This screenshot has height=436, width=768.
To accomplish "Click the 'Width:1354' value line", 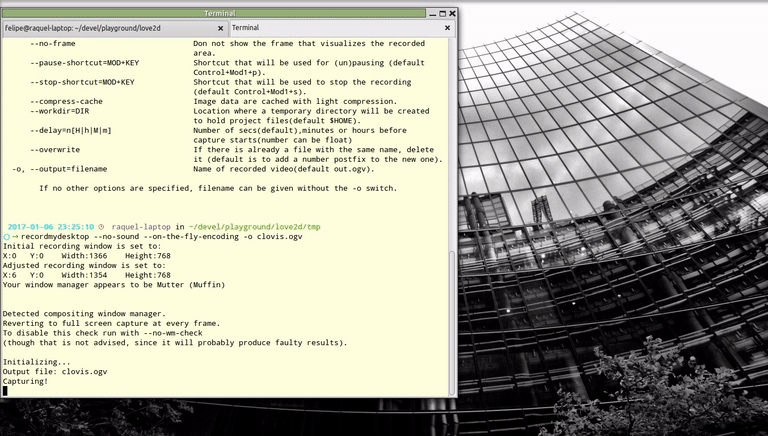I will point(87,275).
